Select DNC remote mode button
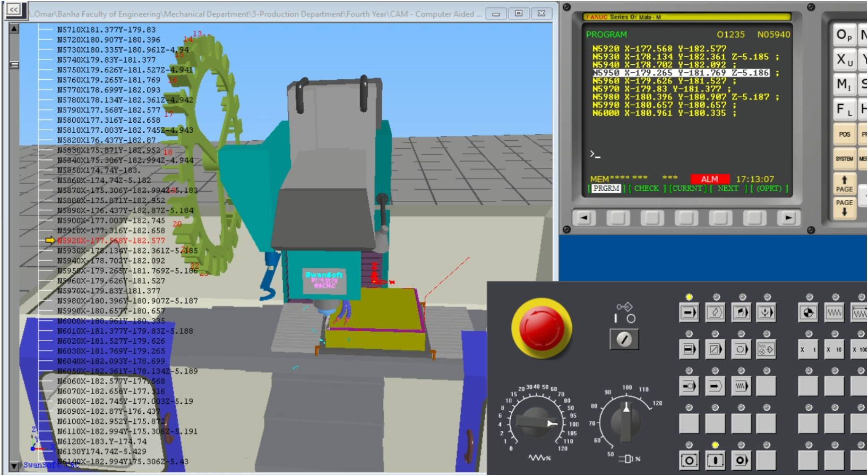This screenshot has width=868, height=476. (x=766, y=312)
